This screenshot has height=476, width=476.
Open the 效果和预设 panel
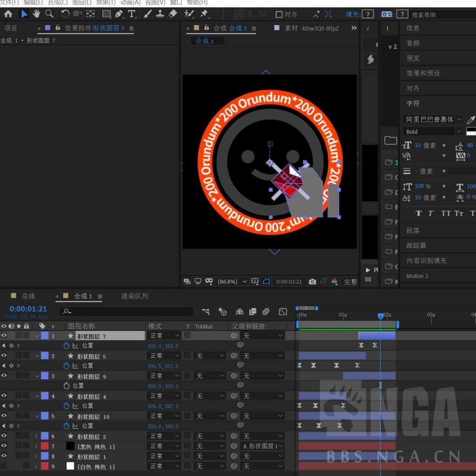pyautogui.click(x=423, y=73)
